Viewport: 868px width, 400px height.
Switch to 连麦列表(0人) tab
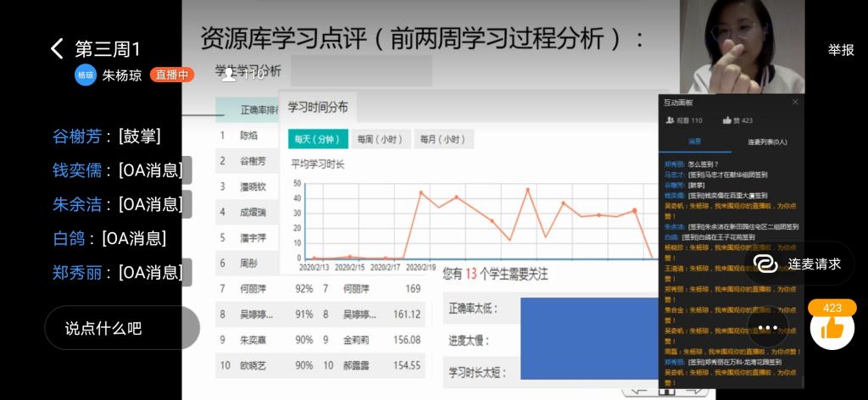[x=766, y=142]
